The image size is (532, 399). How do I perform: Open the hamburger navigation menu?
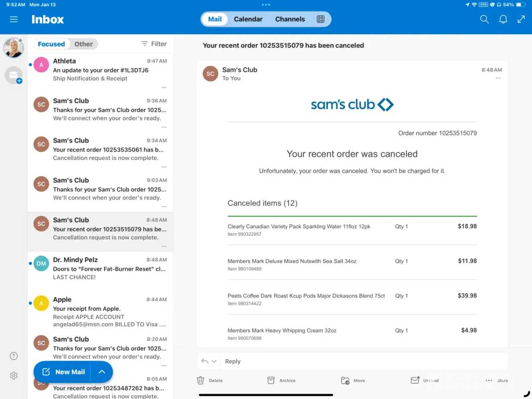click(x=14, y=19)
